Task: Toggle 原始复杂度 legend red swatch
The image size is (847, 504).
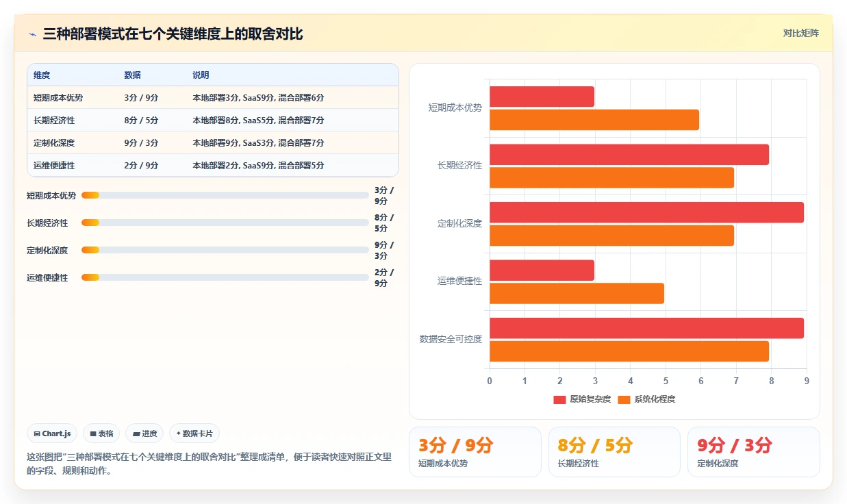Action: coord(560,399)
